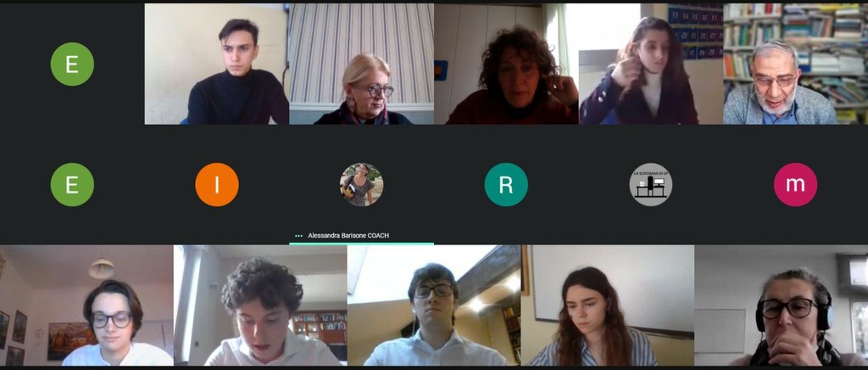Screen dimensions: 868x370
Task: Click the curly-haired woman in red sweater tile
Action: tap(506, 64)
